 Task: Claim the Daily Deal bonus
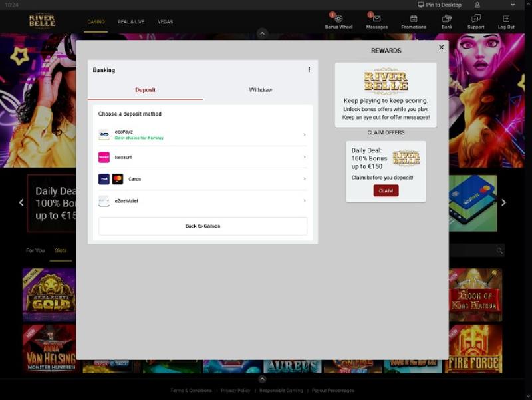(386, 190)
